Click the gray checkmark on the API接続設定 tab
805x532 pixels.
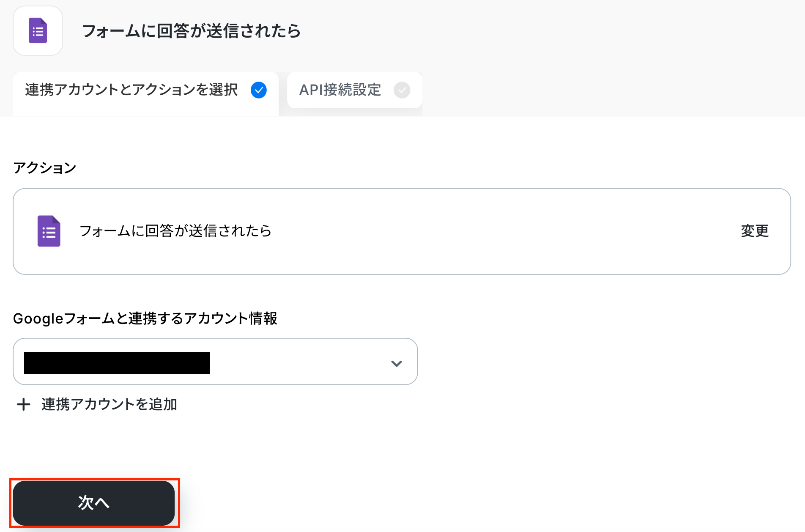pos(402,90)
